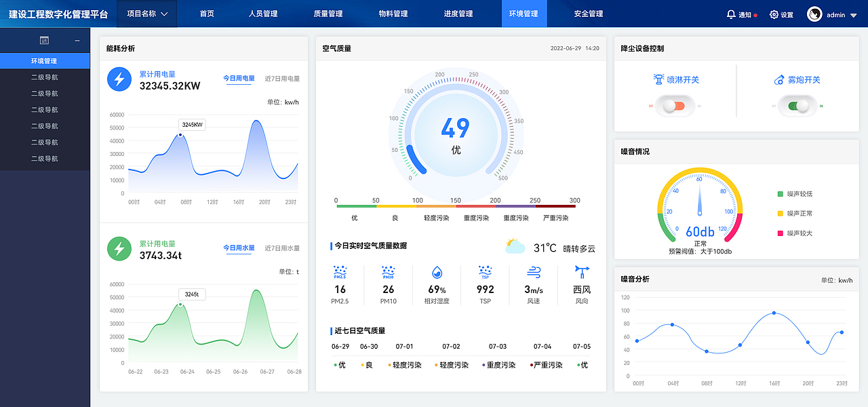
Task: Select the 西风 wind direction icon
Action: click(x=580, y=272)
